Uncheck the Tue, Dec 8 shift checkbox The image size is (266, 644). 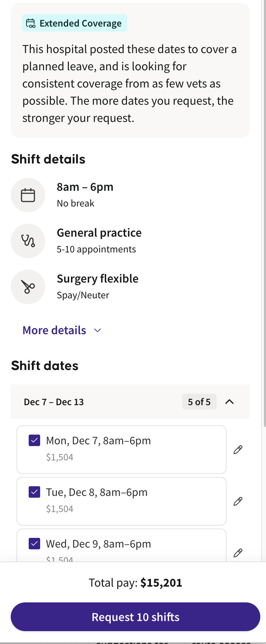(34, 492)
